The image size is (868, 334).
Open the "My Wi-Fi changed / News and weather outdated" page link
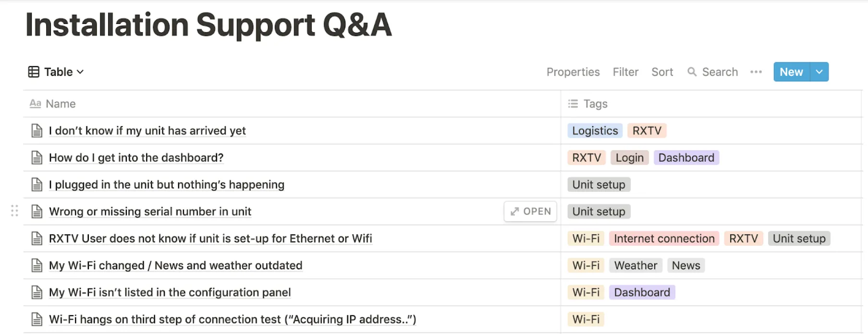[175, 265]
